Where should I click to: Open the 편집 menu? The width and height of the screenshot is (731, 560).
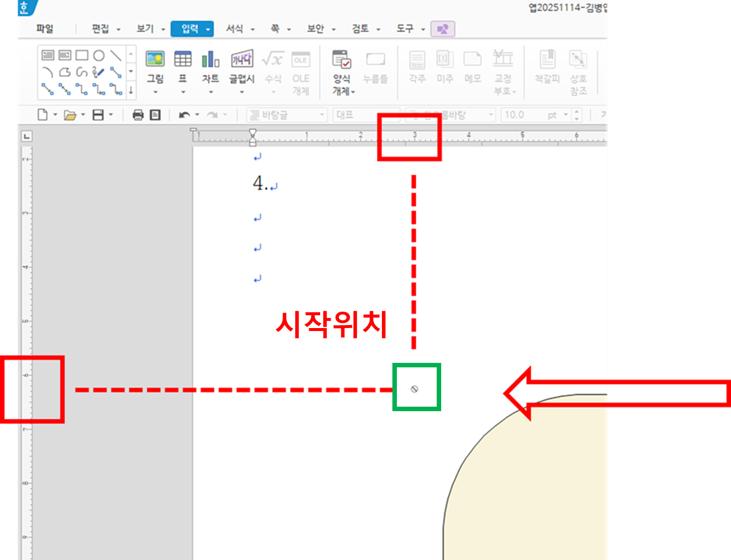(x=106, y=29)
